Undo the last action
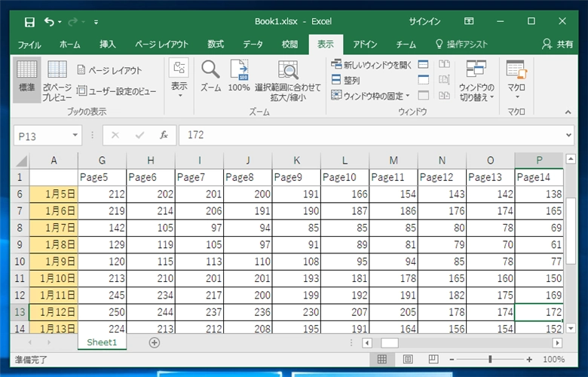The height and width of the screenshot is (377, 588). [49, 22]
